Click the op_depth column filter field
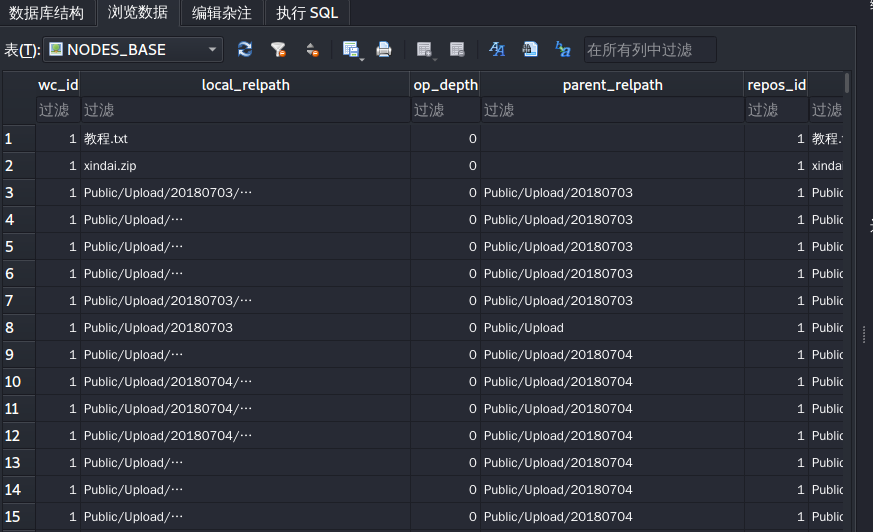873x532 pixels. tap(445, 110)
